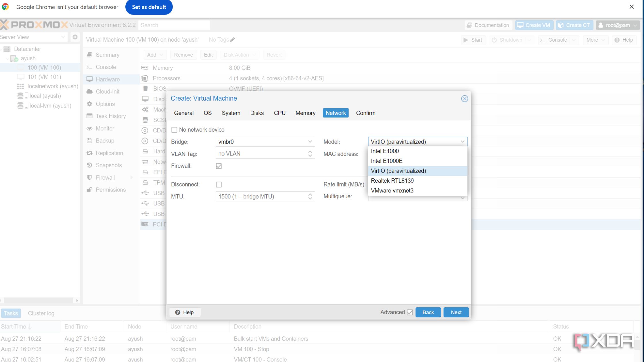
Task: Open the server view settings gear icon
Action: tap(75, 37)
